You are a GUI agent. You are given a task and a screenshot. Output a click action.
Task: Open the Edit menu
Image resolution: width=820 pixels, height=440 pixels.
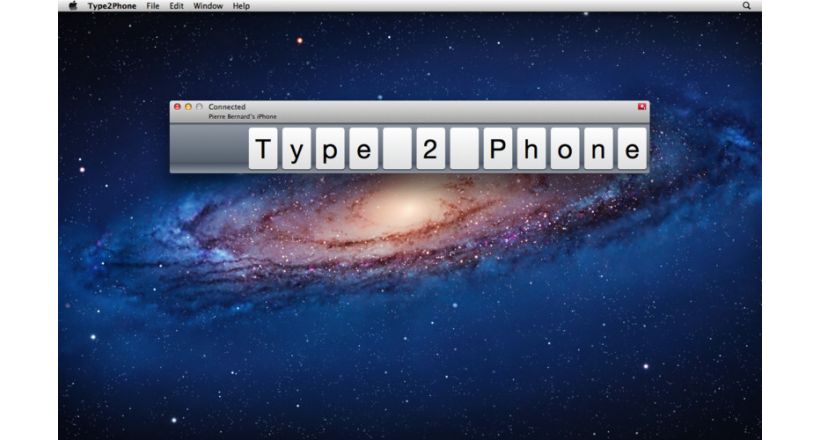click(176, 6)
